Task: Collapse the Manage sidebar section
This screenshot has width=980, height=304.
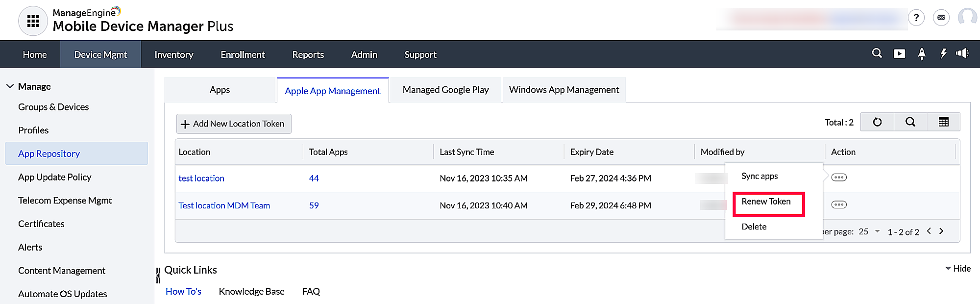Action: click(10, 86)
